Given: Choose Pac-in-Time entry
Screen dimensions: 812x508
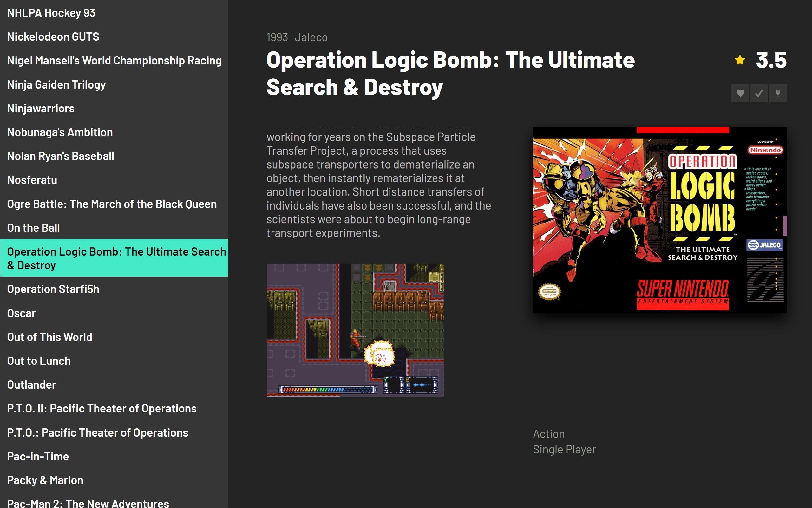Looking at the screenshot, I should tap(114, 457).
